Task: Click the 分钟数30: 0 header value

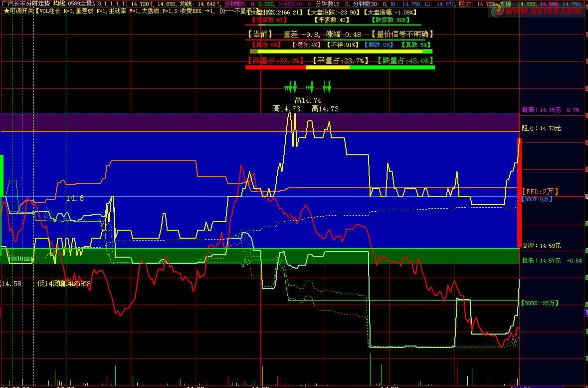Action: pyautogui.click(x=370, y=4)
